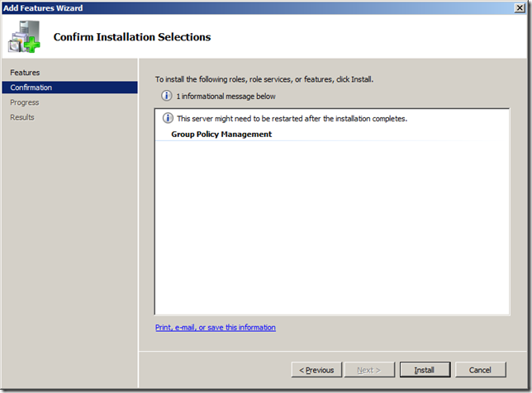
Task: Click the Add Features Wizard server icon
Action: 25,36
